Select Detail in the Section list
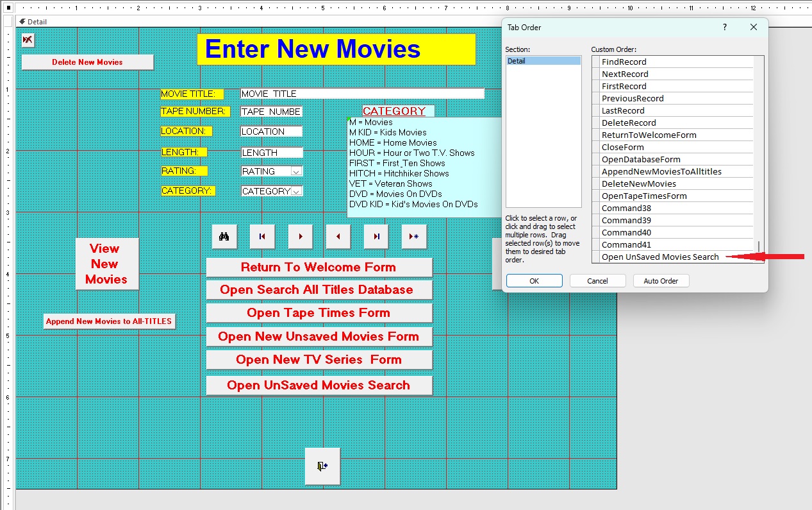Screen dimensions: 812x510 click(543, 61)
